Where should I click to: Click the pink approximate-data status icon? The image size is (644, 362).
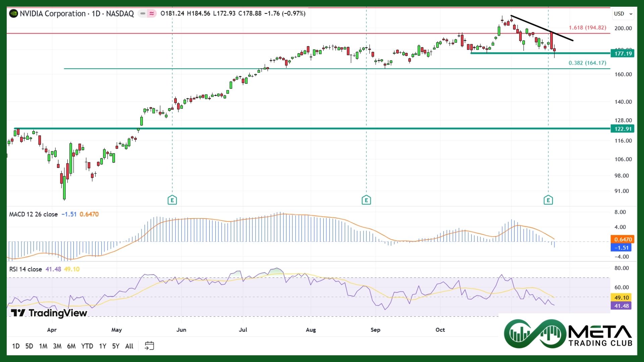click(152, 14)
